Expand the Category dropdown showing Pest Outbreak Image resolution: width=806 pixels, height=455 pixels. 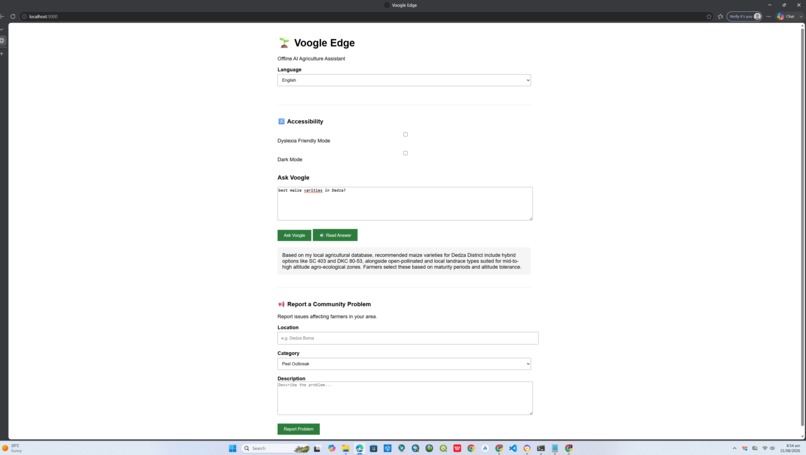[x=404, y=363]
